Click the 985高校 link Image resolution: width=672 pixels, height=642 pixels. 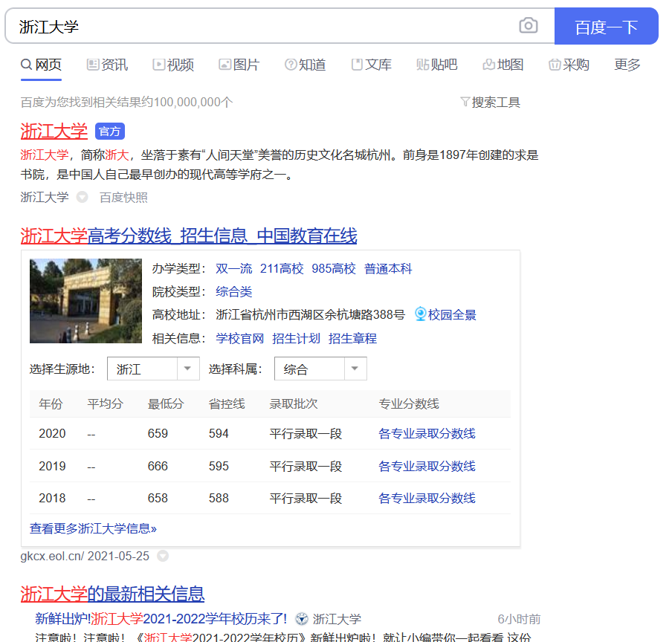coord(334,268)
